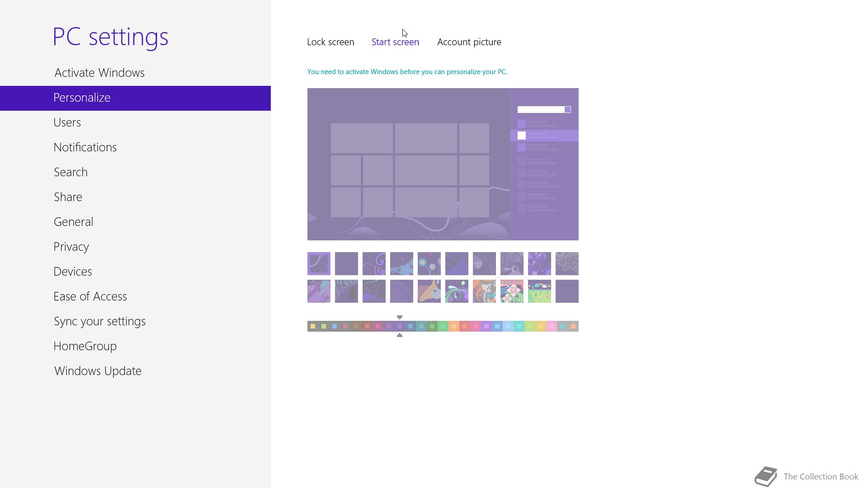This screenshot has width=868, height=488.
Task: Choose the lollipop flowers background thumbnail
Action: point(429,263)
